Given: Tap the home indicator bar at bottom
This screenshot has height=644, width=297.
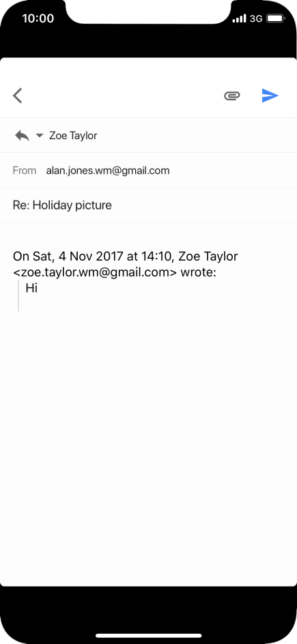Looking at the screenshot, I should tap(148, 635).
